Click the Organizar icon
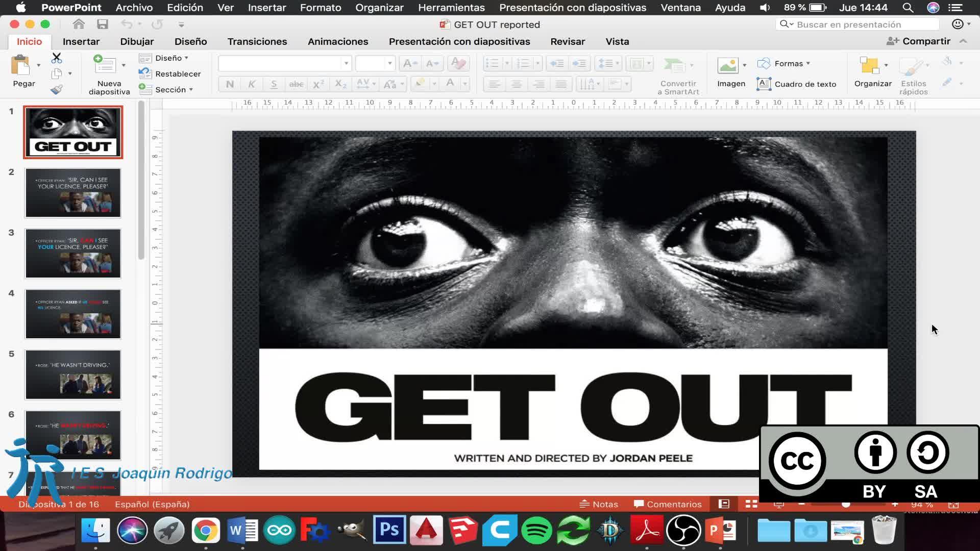980x551 pixels. (869, 65)
